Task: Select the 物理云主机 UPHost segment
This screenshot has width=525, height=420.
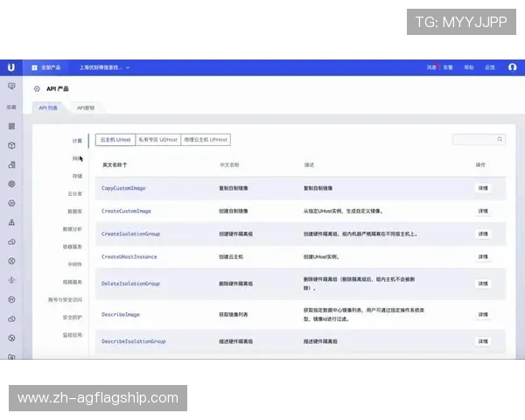Action: 206,140
